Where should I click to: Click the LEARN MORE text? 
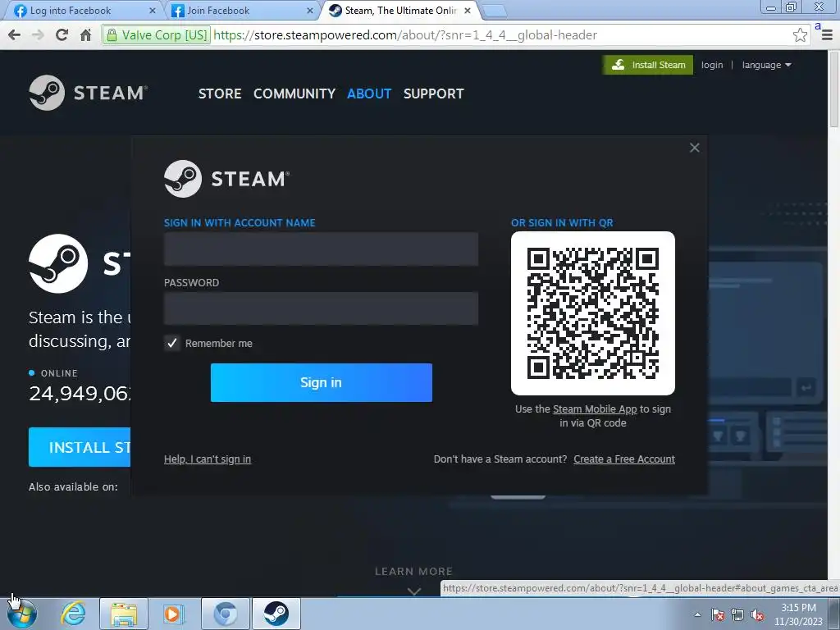point(413,571)
